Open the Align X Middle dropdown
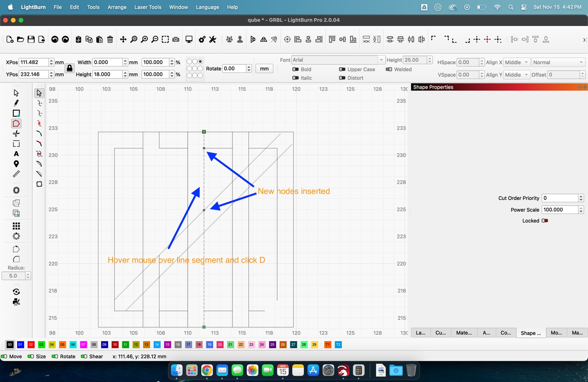The width and height of the screenshot is (588, 382). tap(517, 62)
